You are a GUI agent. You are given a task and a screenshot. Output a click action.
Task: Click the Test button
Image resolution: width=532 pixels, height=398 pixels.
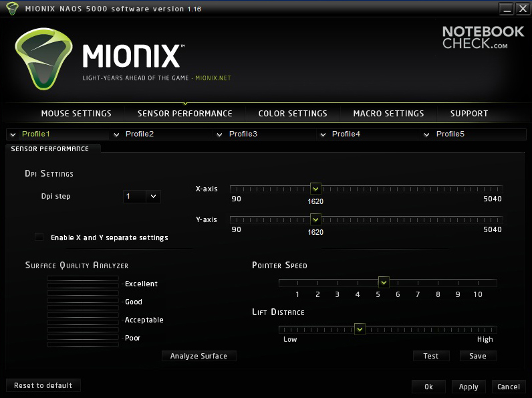click(x=431, y=356)
